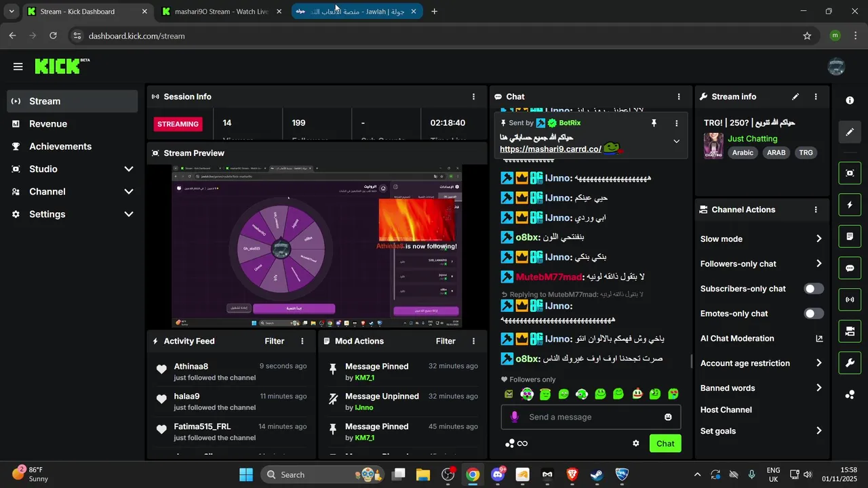868x488 pixels.
Task: Toggle the chat bubble widget in the right rail
Action: click(x=850, y=268)
